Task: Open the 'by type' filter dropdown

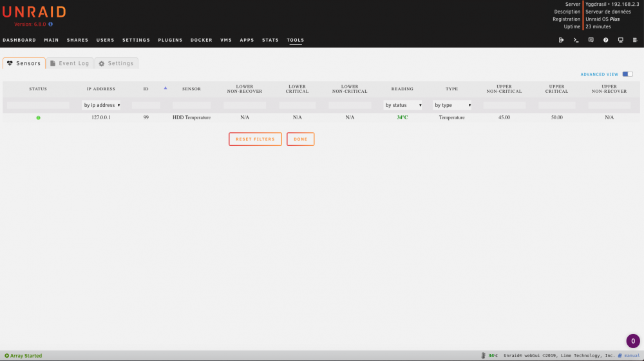Action: (x=452, y=105)
